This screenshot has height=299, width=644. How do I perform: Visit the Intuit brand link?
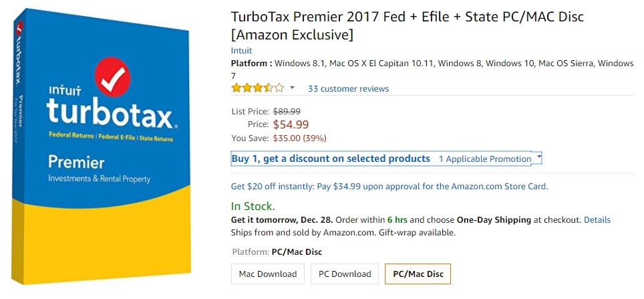[x=242, y=51]
